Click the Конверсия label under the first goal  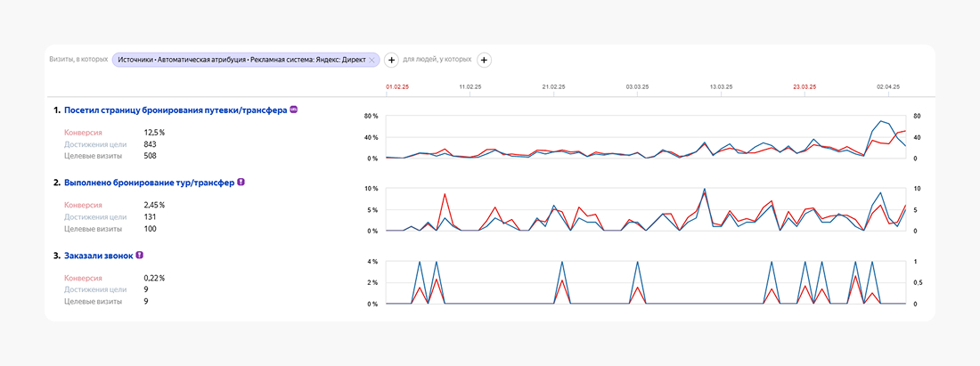point(84,132)
